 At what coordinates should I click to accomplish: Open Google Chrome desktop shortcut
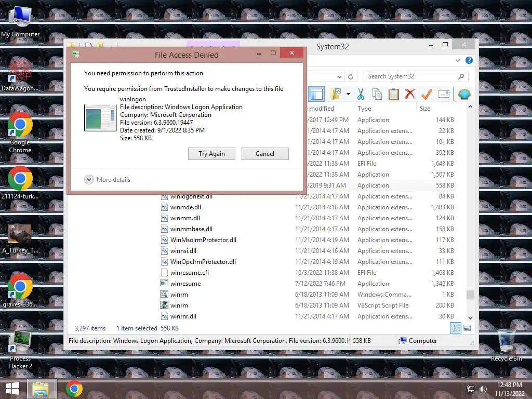[20, 133]
